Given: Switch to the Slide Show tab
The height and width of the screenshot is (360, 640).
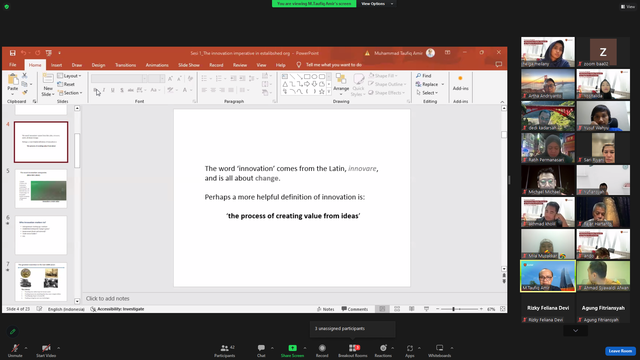Looking at the screenshot, I should pyautogui.click(x=189, y=65).
